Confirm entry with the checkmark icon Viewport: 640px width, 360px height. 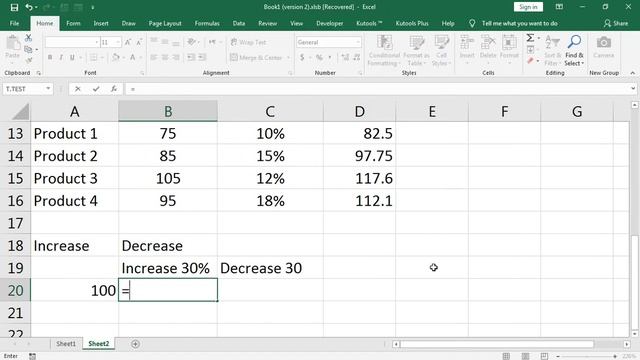coord(96,89)
